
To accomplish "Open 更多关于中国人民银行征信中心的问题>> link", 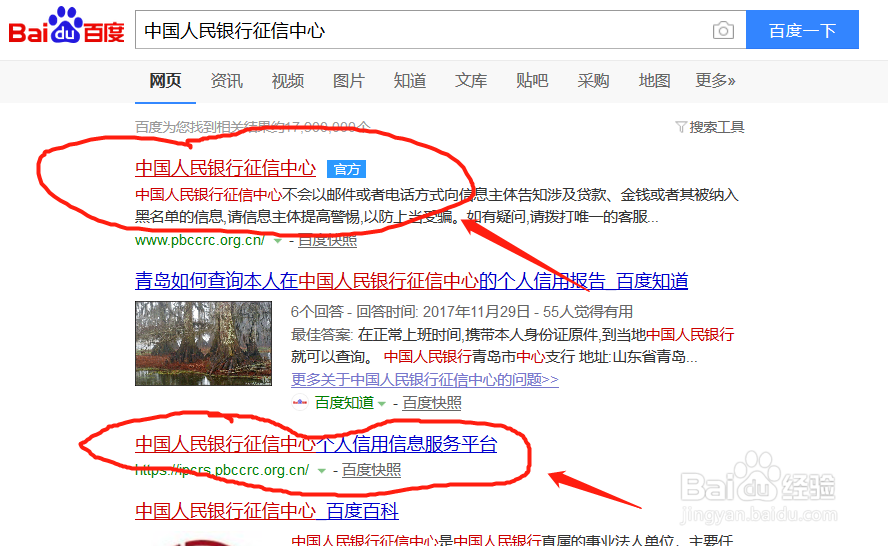I will click(x=425, y=379).
